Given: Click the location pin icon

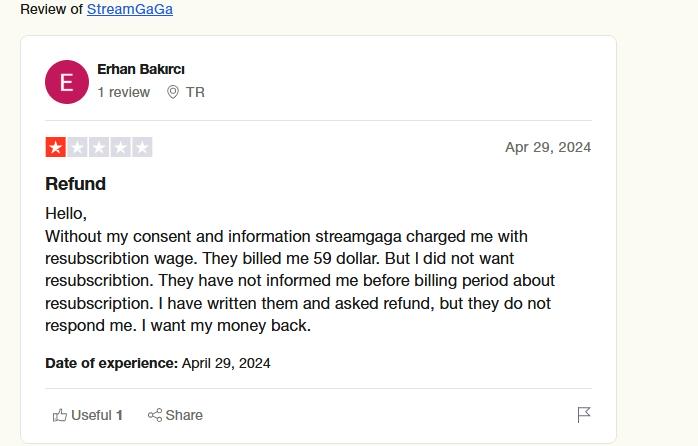Looking at the screenshot, I should 173,92.
